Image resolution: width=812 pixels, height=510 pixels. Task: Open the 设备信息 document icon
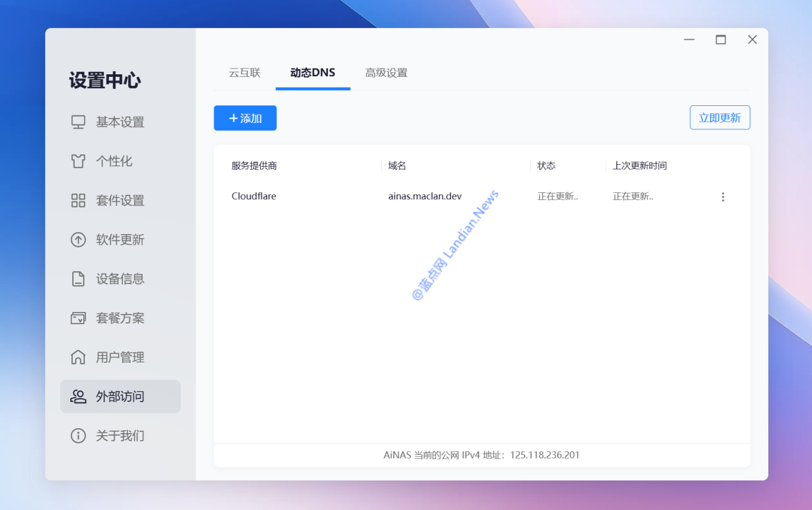[x=78, y=279]
